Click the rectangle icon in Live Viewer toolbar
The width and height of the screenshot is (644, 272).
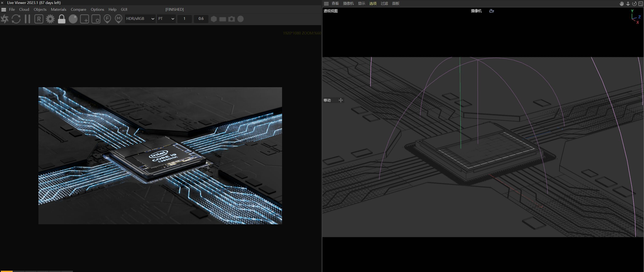tap(222, 19)
